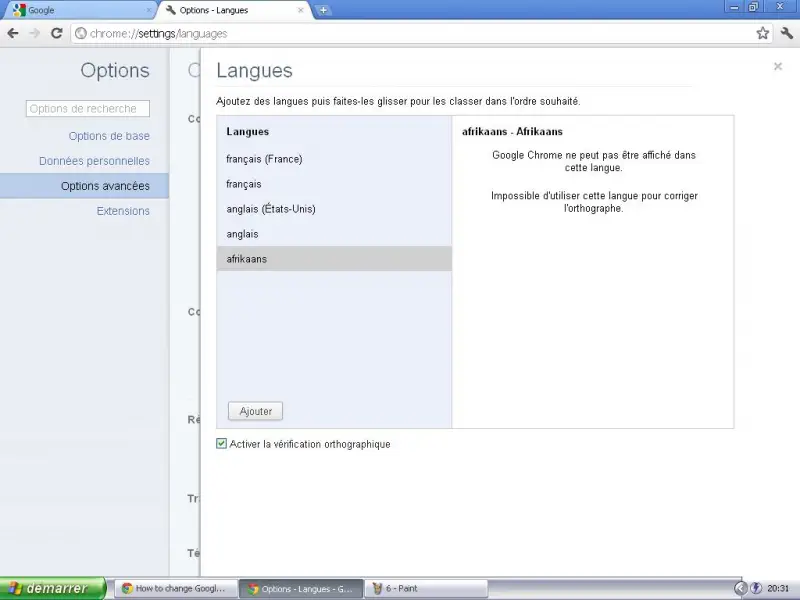Open Options de base section
800x600 pixels.
tap(109, 136)
